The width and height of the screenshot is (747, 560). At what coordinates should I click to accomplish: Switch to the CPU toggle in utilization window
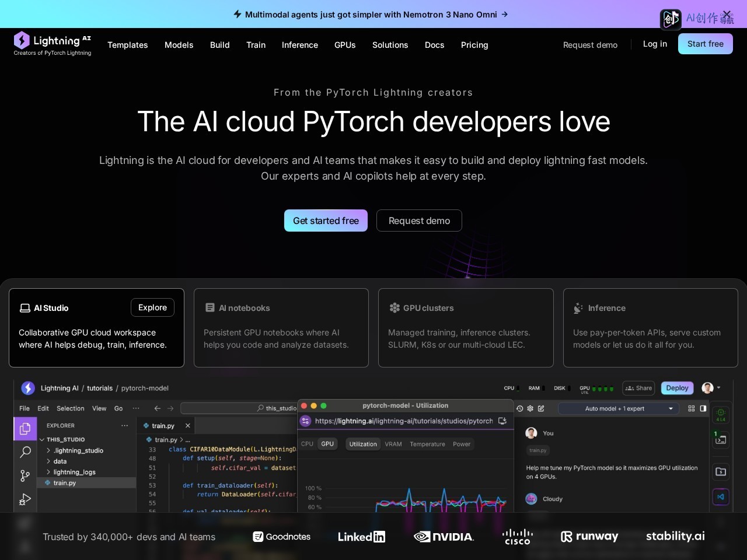pyautogui.click(x=308, y=444)
